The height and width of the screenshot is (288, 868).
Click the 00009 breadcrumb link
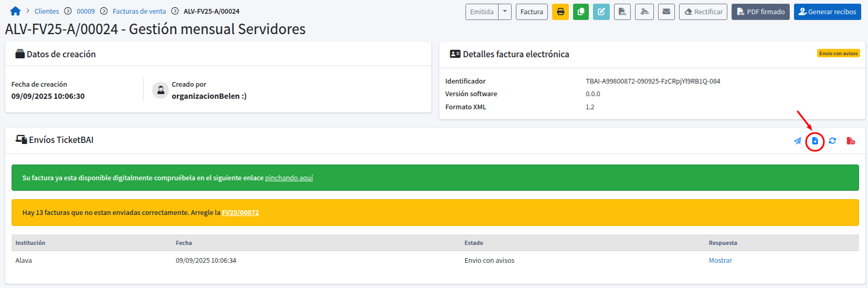click(86, 11)
